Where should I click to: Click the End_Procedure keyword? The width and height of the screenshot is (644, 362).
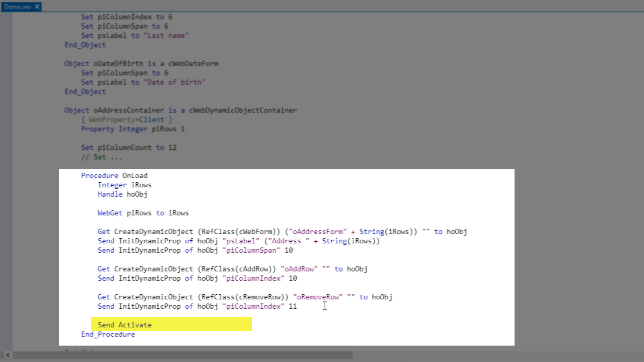point(108,334)
